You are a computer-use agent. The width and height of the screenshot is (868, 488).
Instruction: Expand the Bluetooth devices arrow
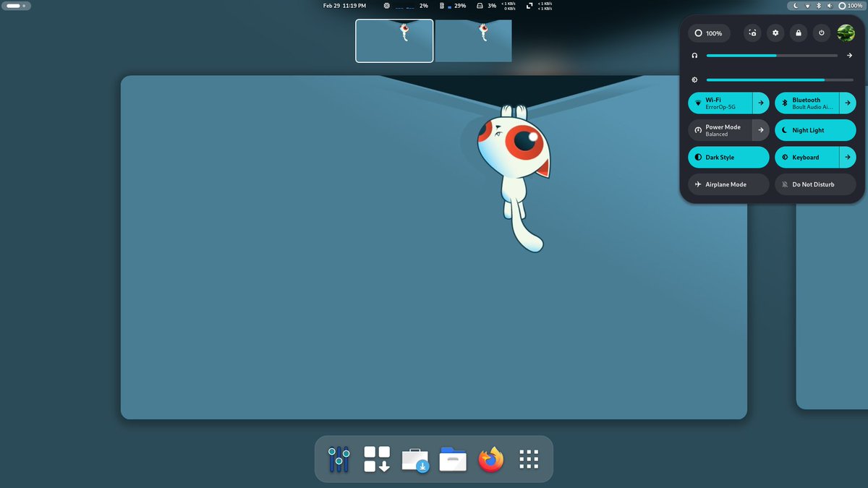[848, 103]
